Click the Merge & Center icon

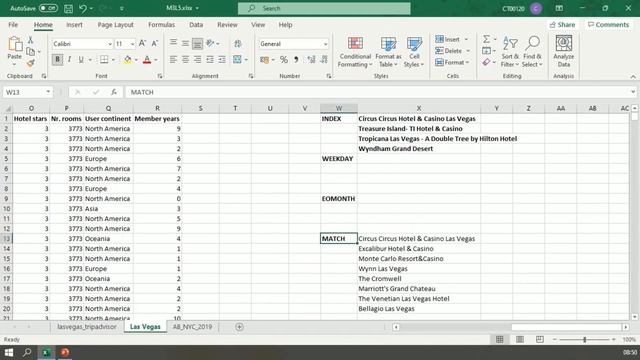[x=237, y=60]
